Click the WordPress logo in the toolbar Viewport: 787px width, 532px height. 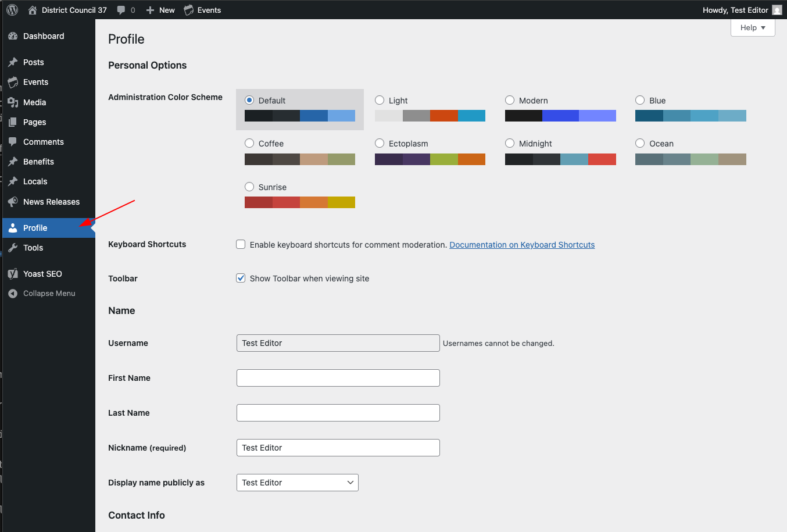pos(12,10)
